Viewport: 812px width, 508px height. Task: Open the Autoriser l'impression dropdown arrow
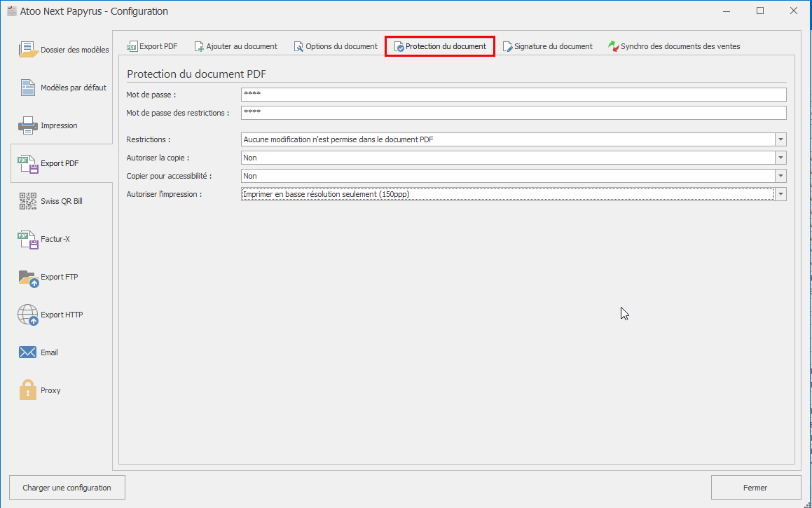[x=780, y=194]
